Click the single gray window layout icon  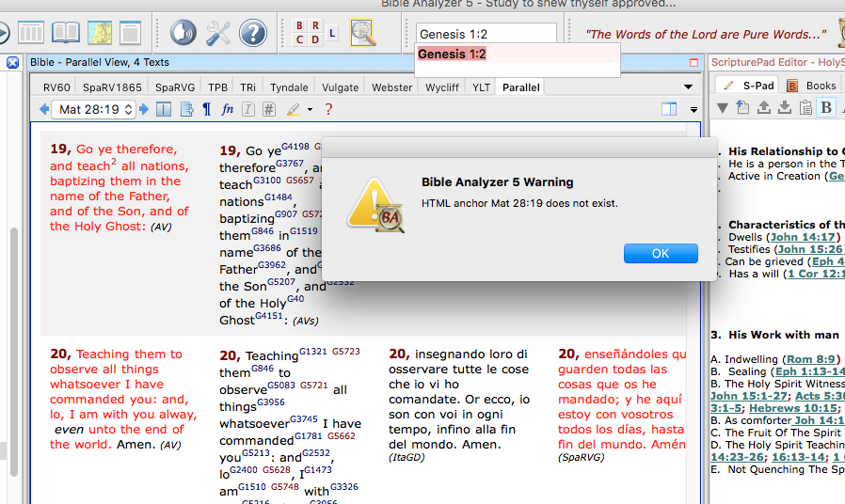[x=130, y=33]
